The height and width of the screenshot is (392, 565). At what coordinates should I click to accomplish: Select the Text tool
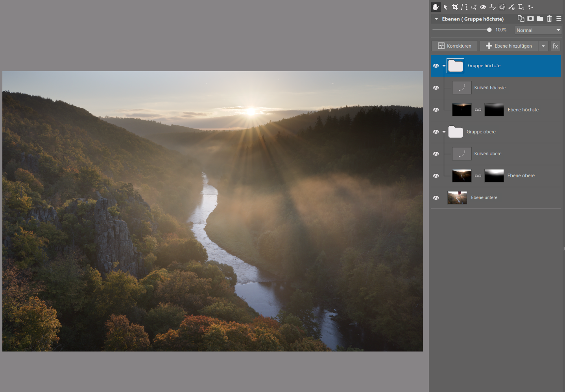click(x=521, y=7)
